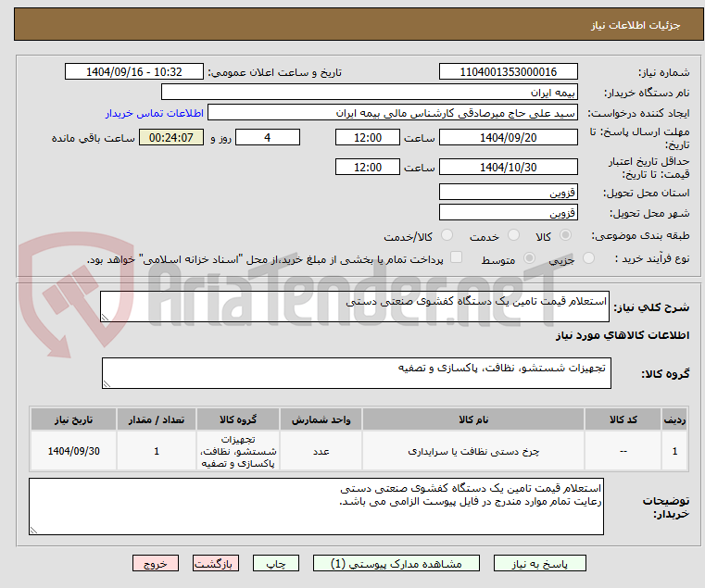Screen dimensions: 705x588
Task: Click the resize handle of buyer notes box
Action: click(x=33, y=531)
